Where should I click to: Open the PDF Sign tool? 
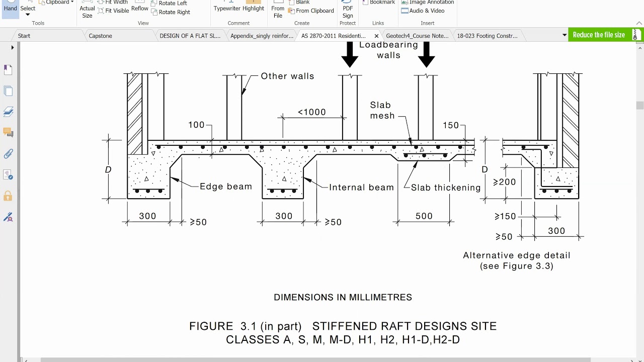coord(348,9)
